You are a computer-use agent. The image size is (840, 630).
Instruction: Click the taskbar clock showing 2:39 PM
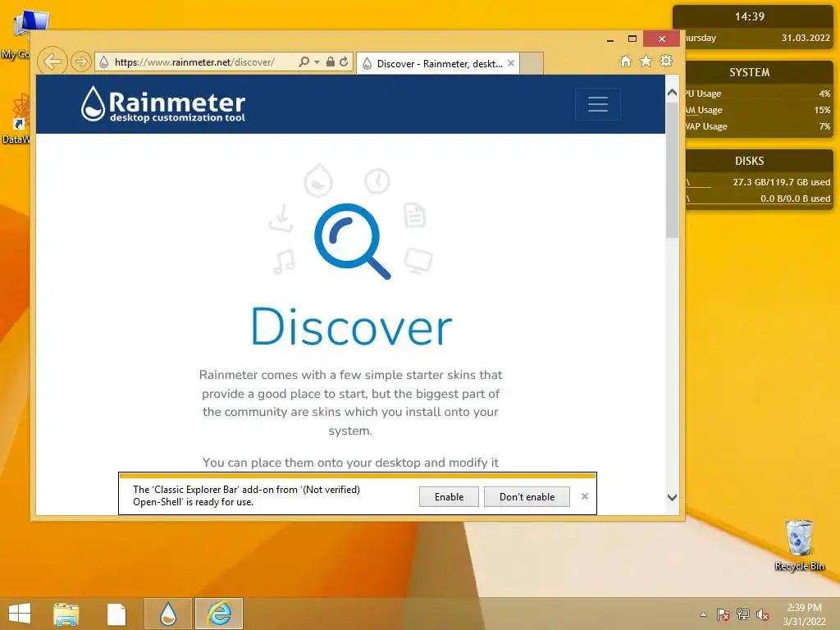(804, 614)
